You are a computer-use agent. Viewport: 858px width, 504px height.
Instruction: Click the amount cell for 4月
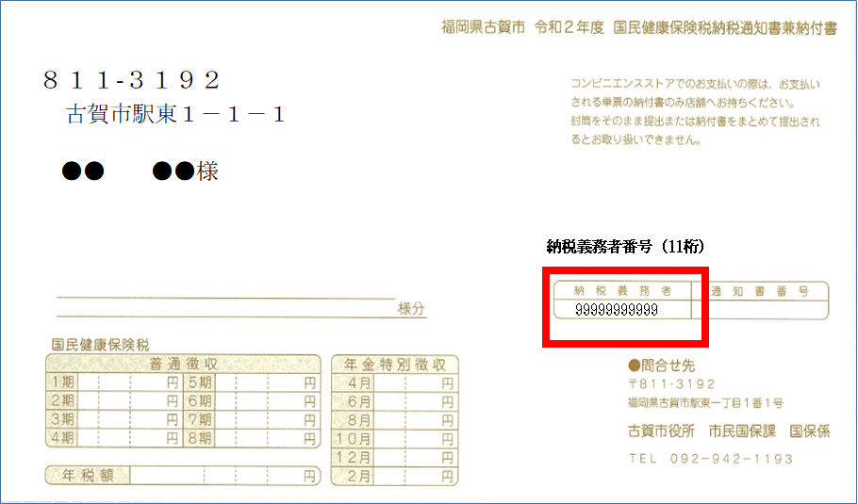pyautogui.click(x=415, y=383)
